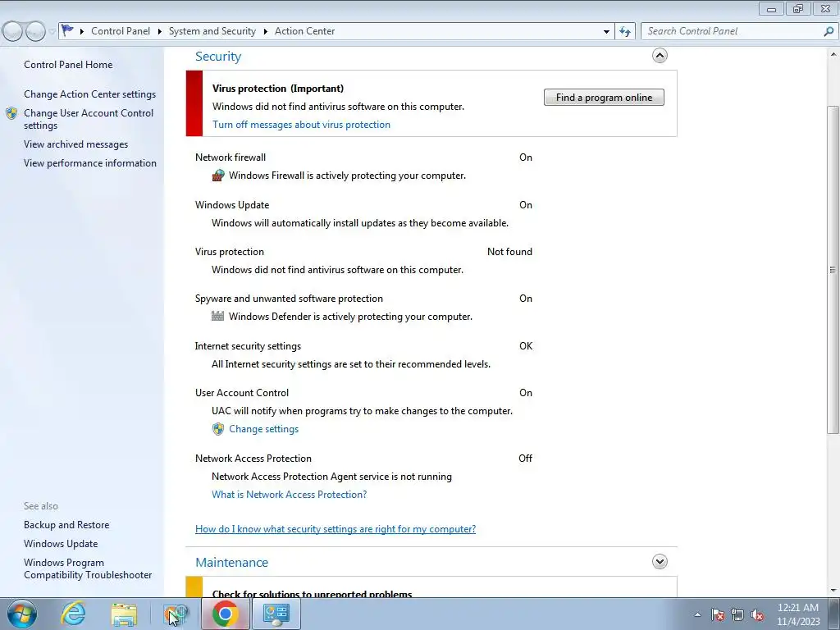Click Check for solutions to unreported problems

tap(312, 594)
